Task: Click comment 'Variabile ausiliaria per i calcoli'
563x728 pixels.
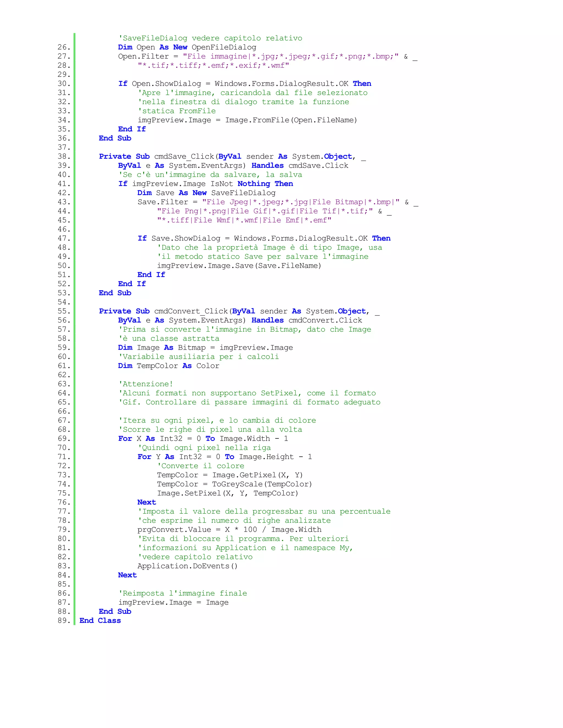Action: (x=198, y=357)
